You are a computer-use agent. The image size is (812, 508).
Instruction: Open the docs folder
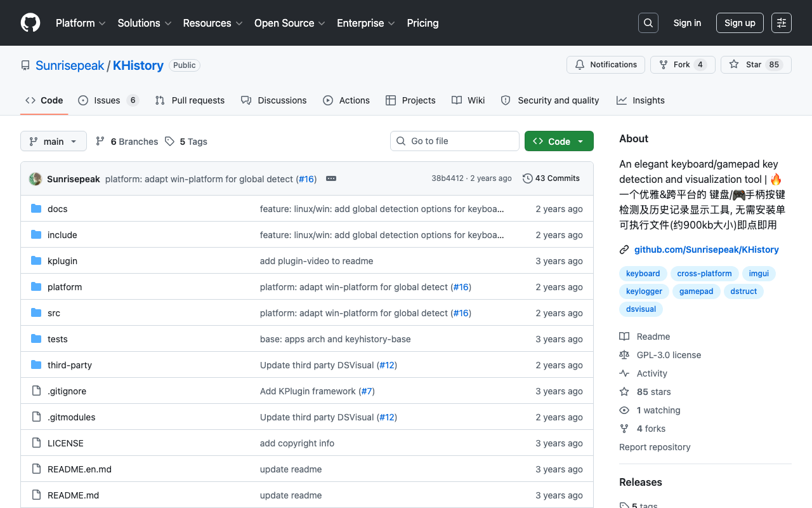coord(57,209)
